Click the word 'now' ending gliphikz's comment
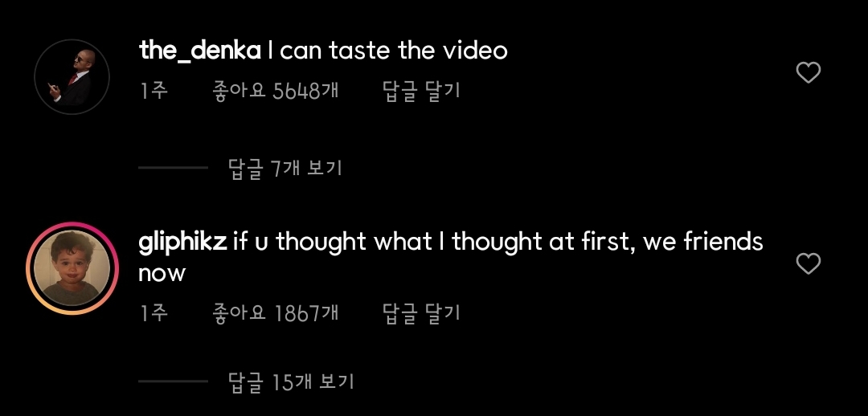Screen dimensions: 868x416 point(162,274)
